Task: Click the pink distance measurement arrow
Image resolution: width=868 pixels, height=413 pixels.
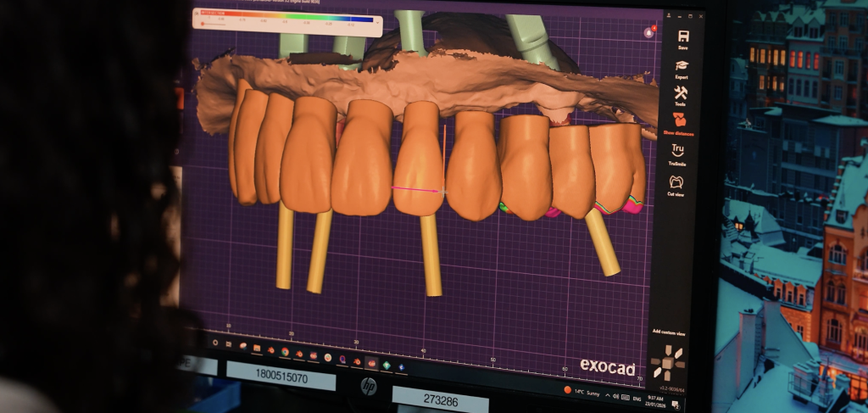Action: pyautogui.click(x=416, y=189)
